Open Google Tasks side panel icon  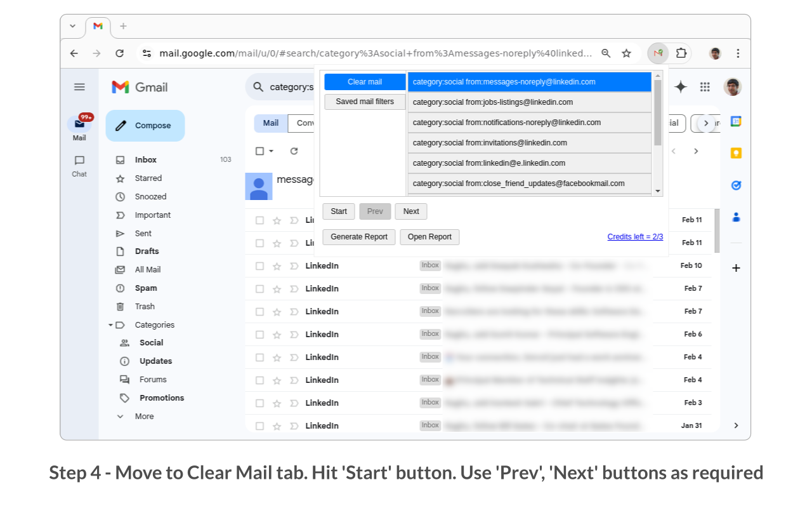736,185
